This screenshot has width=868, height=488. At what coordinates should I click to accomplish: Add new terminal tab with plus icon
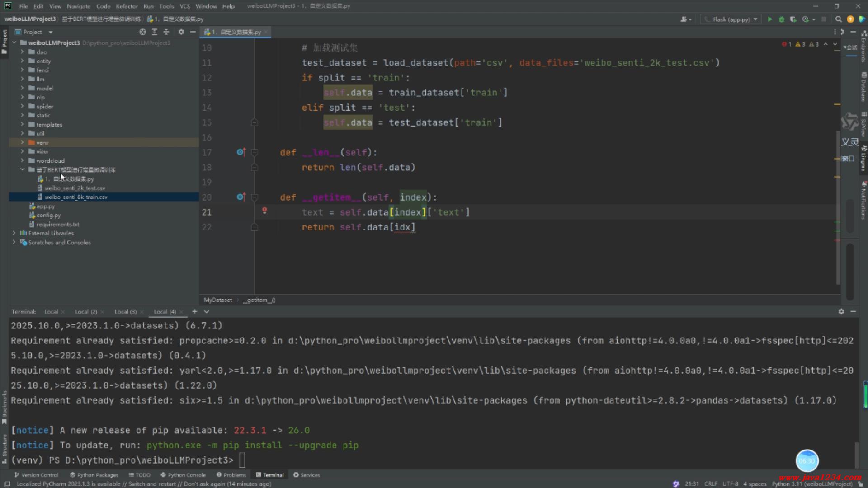point(194,312)
